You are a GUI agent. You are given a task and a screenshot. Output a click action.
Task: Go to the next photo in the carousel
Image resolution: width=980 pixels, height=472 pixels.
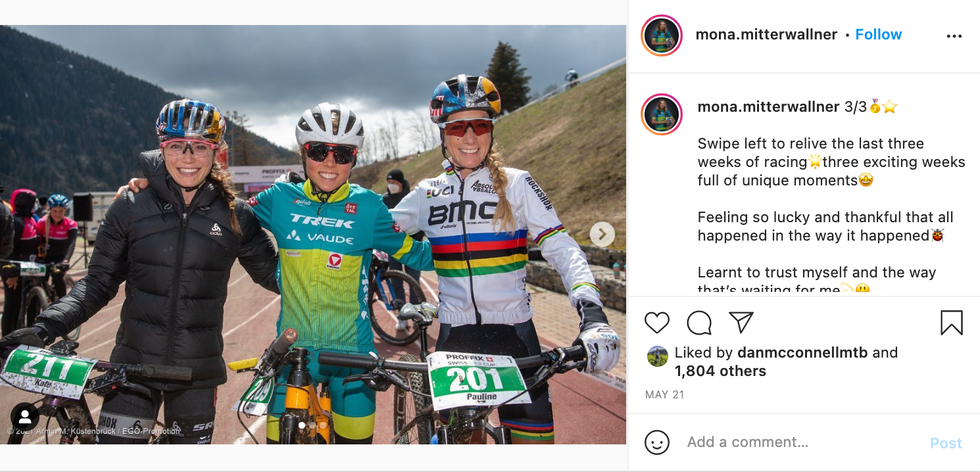tap(602, 234)
